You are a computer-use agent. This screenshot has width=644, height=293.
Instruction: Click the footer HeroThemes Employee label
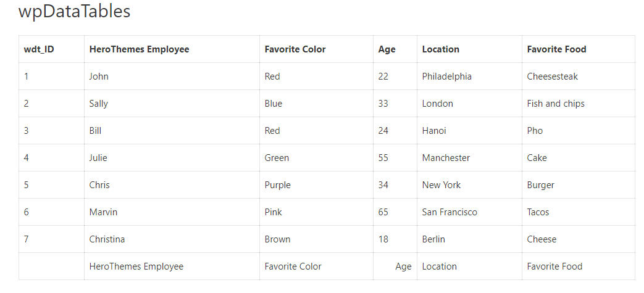coord(136,266)
